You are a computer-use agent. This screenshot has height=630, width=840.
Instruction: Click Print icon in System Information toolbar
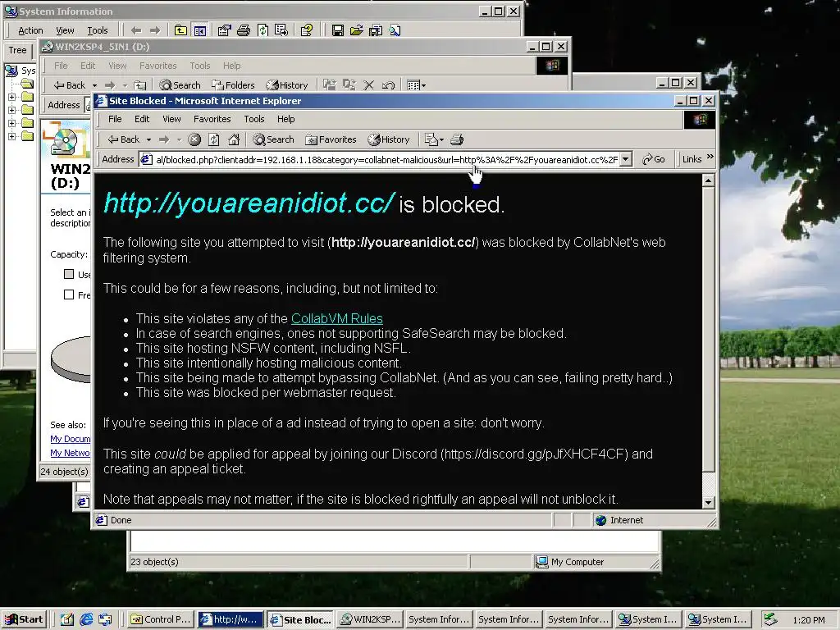pyautogui.click(x=244, y=30)
